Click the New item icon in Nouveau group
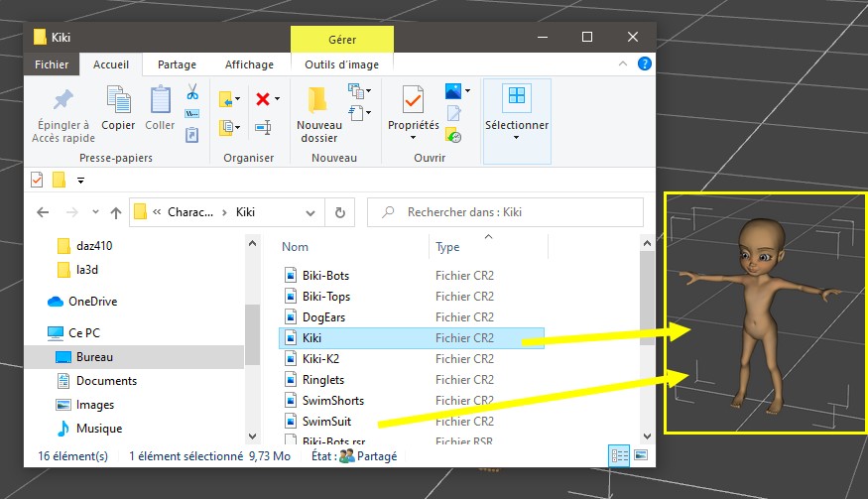The height and width of the screenshot is (499, 868). pos(355,90)
